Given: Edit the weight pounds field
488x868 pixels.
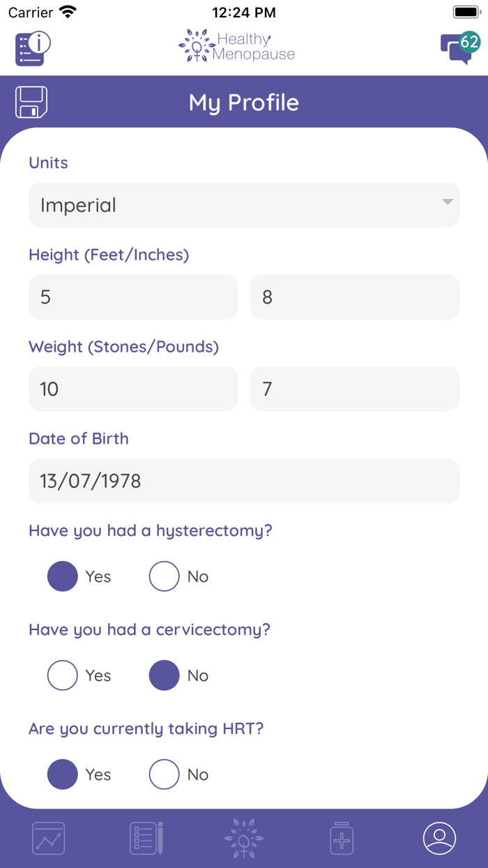Looking at the screenshot, I should click(x=354, y=389).
